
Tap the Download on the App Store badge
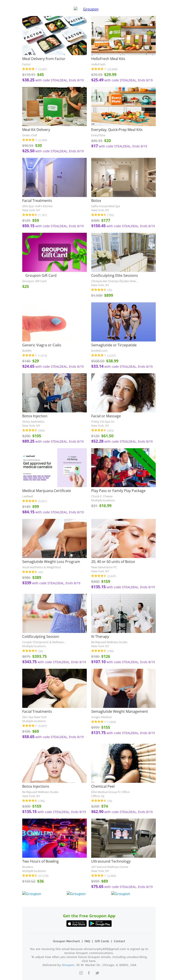pos(77,923)
